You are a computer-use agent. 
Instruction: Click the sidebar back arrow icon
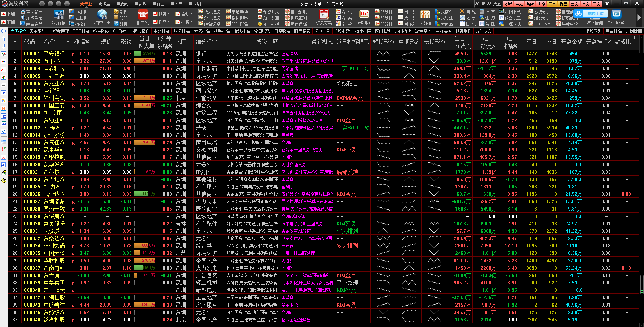point(4,31)
